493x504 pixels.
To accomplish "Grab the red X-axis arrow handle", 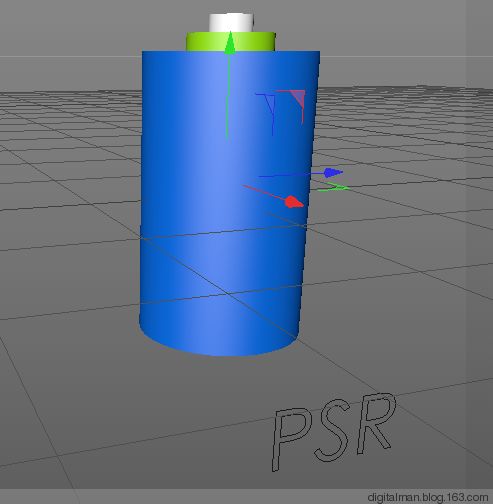I will 295,202.
